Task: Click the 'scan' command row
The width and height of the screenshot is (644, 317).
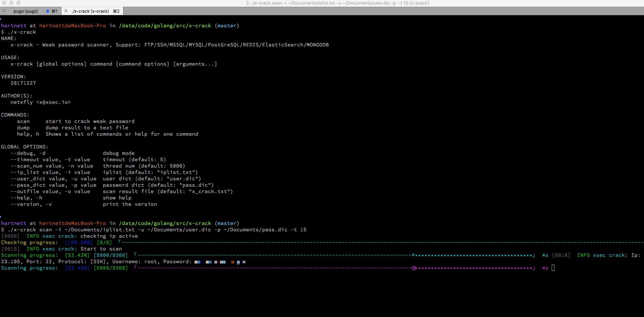Action: (x=76, y=121)
